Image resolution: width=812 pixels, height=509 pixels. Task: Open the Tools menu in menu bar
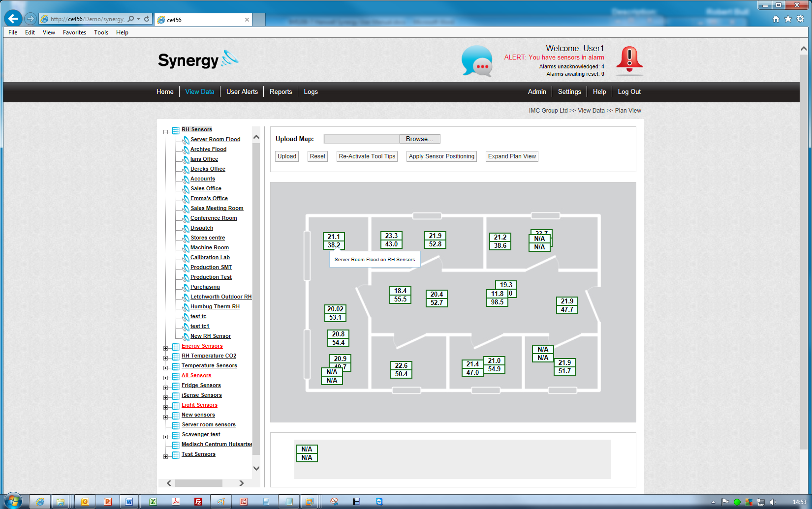pos(101,32)
